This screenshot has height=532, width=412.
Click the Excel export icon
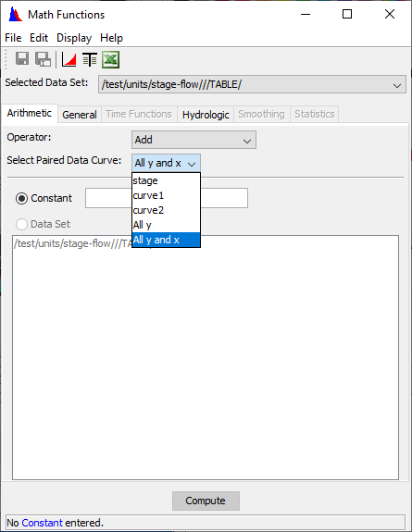[x=111, y=60]
